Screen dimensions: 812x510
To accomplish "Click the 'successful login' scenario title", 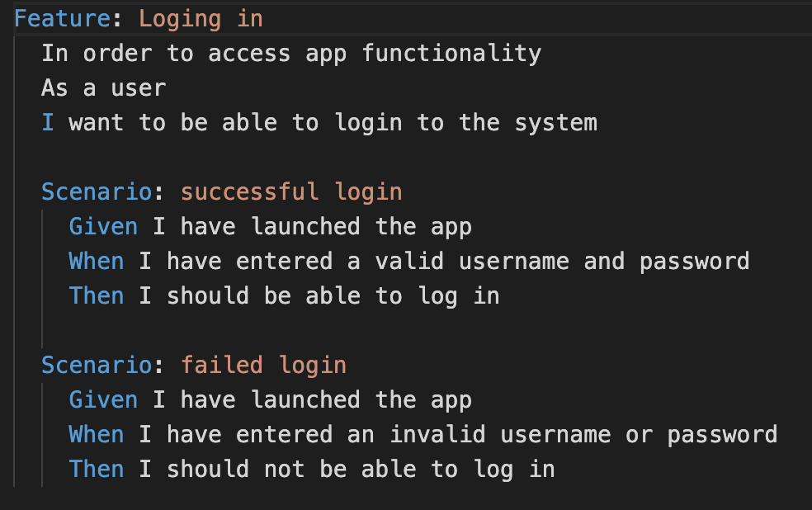I will (291, 192).
